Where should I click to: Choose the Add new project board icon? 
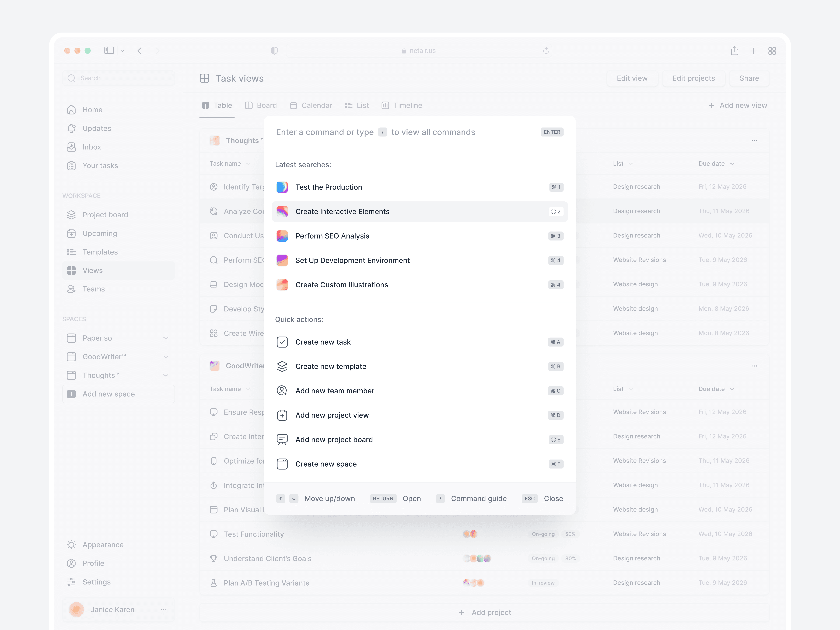(282, 440)
